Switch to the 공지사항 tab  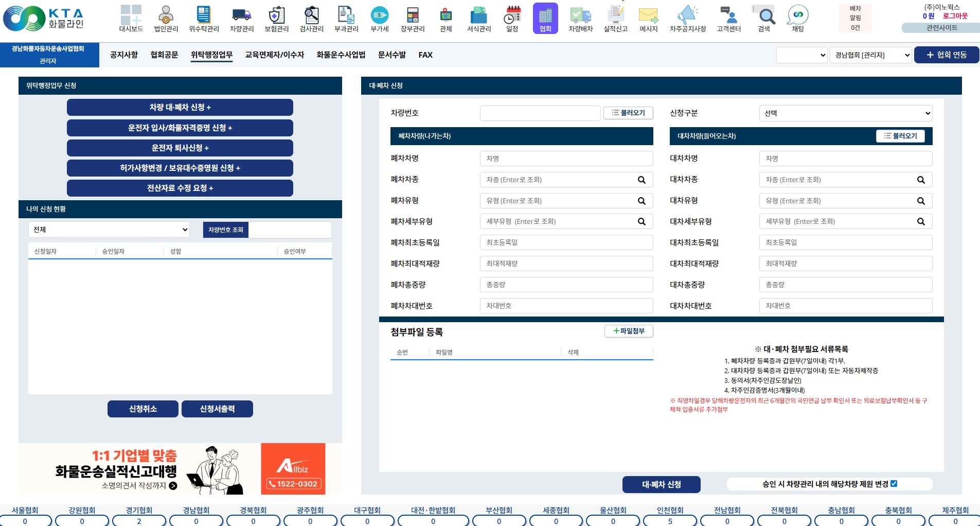pyautogui.click(x=124, y=55)
